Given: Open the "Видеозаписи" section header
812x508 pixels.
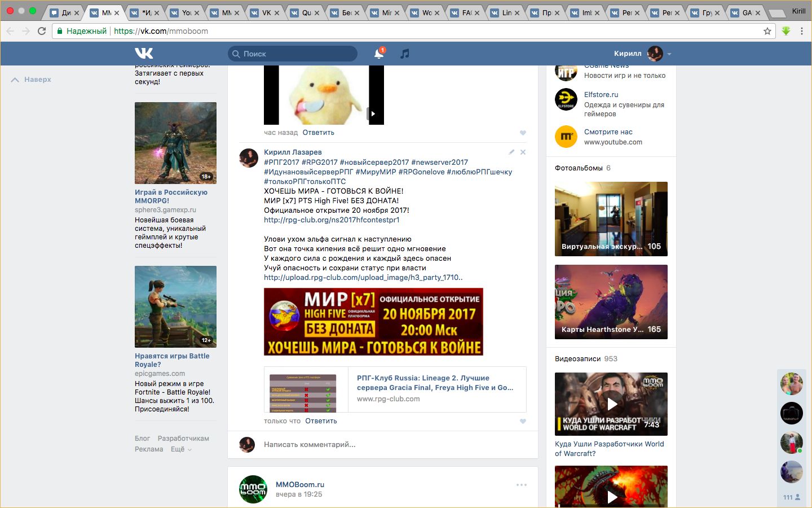Looking at the screenshot, I should (577, 358).
